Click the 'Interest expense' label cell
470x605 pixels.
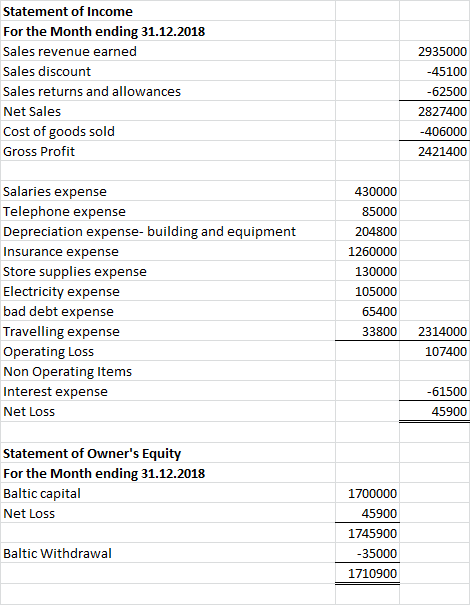tap(168, 391)
